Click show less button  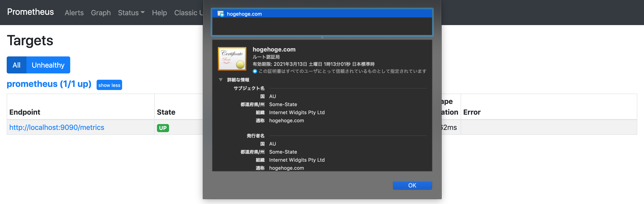point(109,85)
